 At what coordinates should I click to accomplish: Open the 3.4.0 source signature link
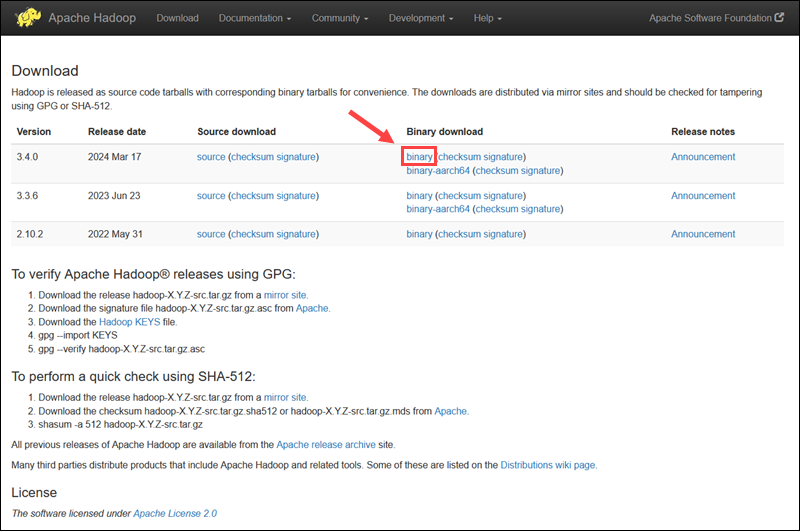pos(295,157)
